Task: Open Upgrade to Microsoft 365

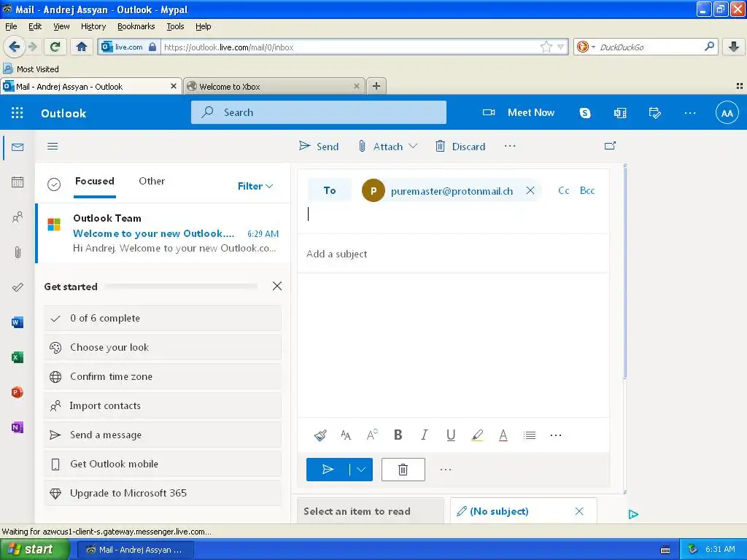Action: pos(163,493)
